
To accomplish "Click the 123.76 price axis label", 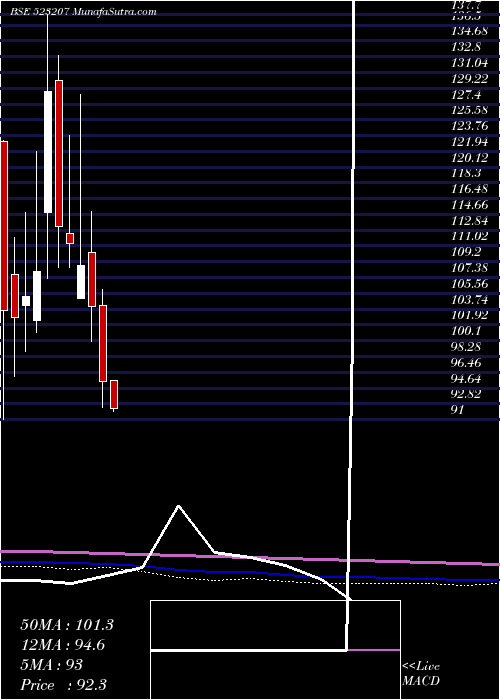I will (x=470, y=125).
